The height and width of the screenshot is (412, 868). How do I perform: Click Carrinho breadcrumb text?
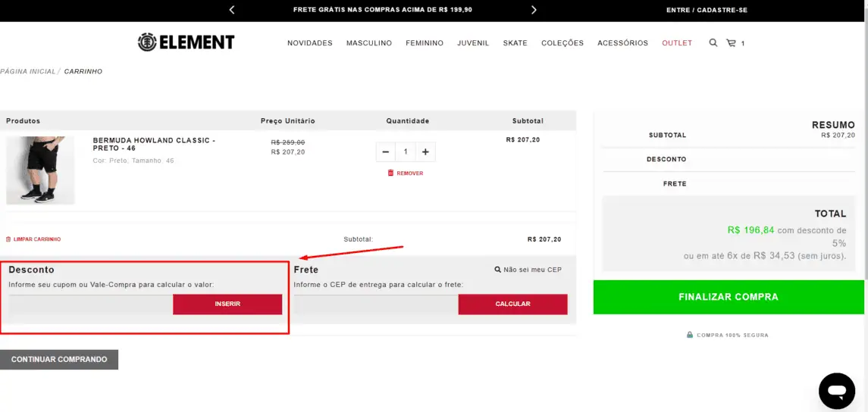[83, 71]
